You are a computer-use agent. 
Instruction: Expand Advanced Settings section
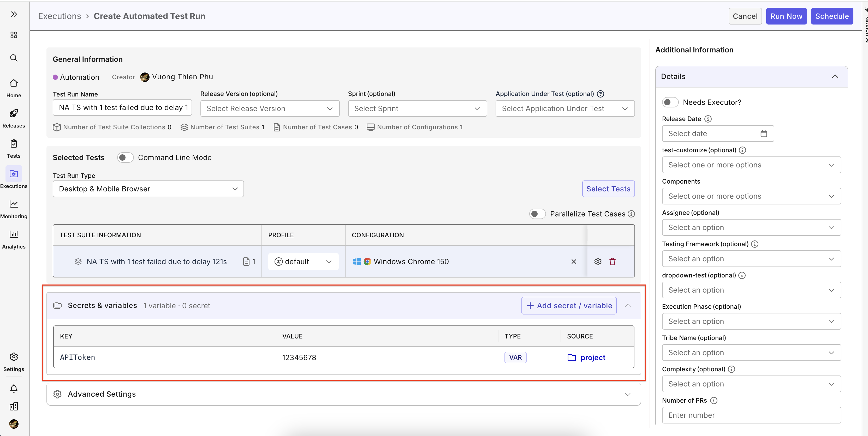click(x=344, y=394)
